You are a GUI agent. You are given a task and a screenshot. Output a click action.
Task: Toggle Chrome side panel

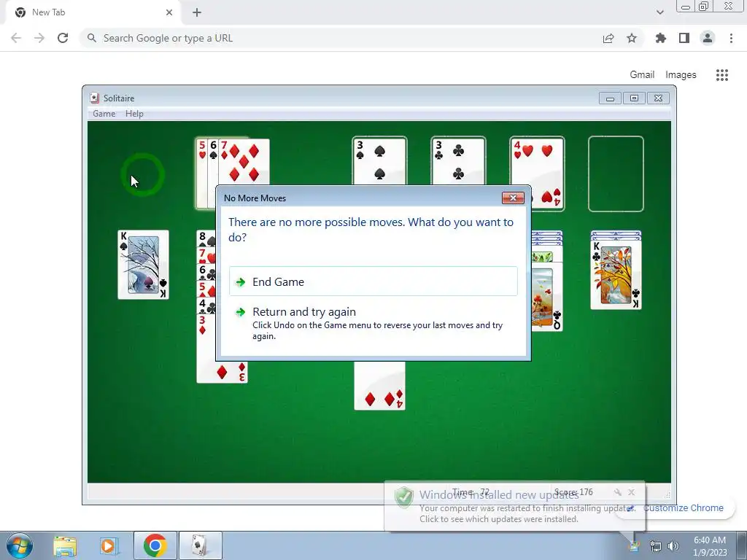tap(684, 38)
